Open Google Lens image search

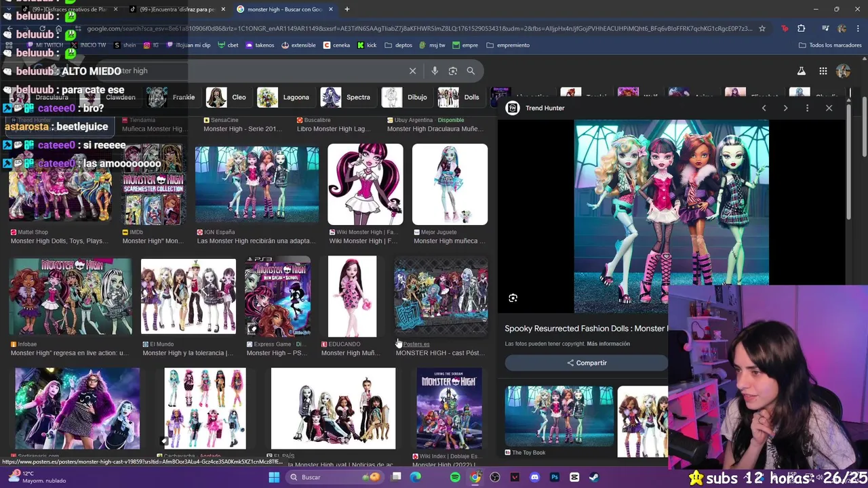click(452, 70)
